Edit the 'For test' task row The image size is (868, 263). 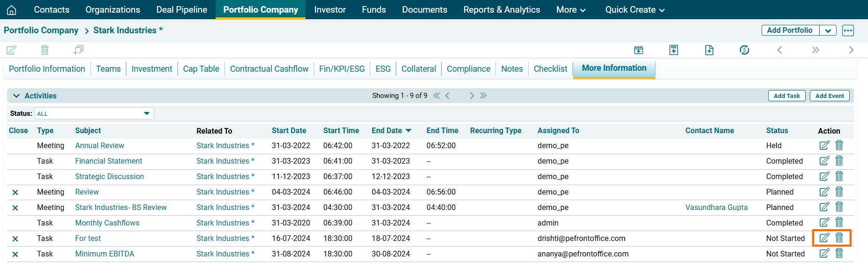pyautogui.click(x=824, y=238)
